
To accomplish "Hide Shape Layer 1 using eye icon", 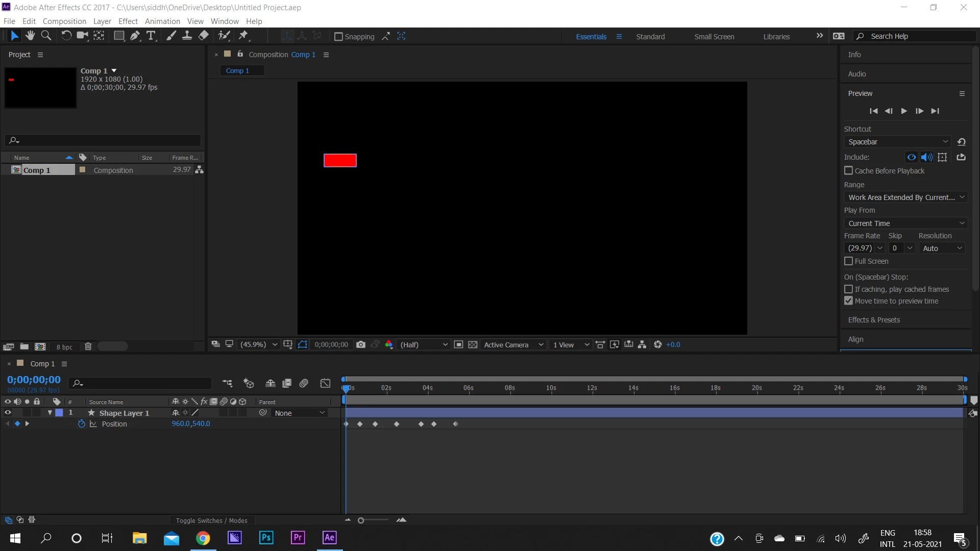I will (8, 413).
